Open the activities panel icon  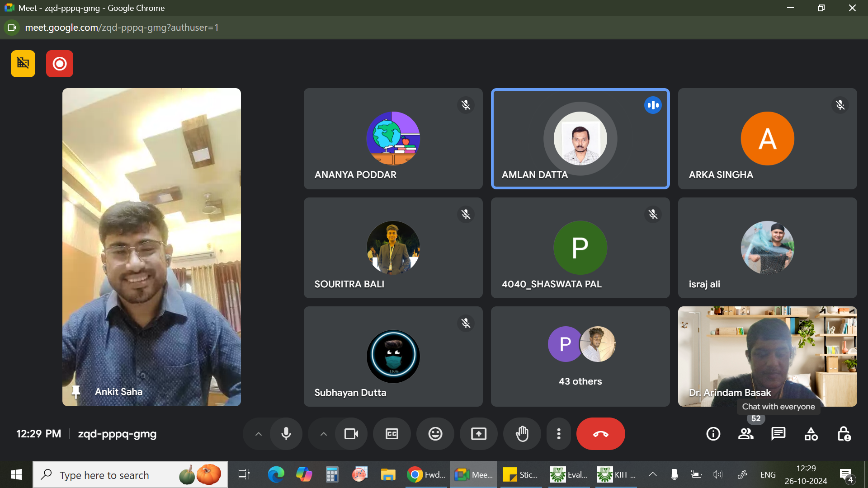coord(811,434)
